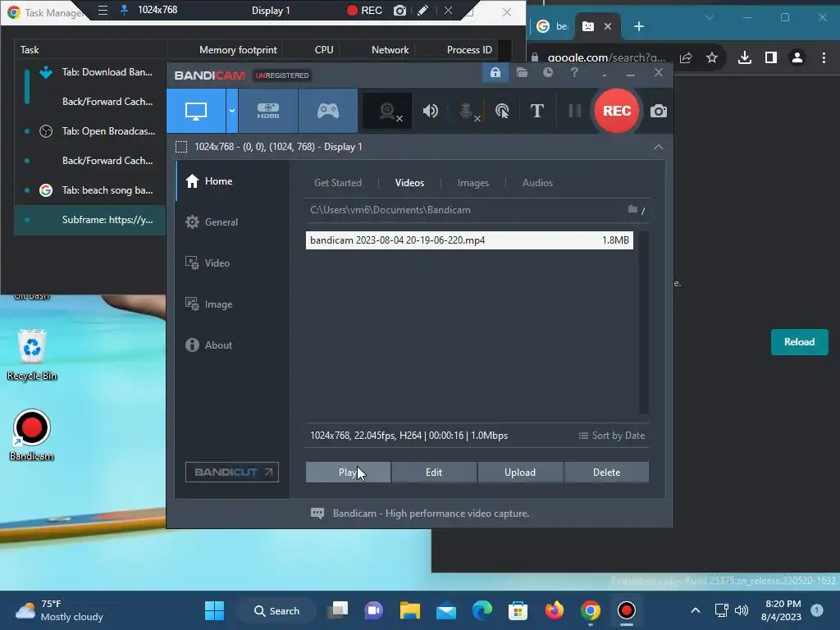Viewport: 840px width, 630px height.
Task: Switch to the Get Started tab
Action: pyautogui.click(x=337, y=183)
